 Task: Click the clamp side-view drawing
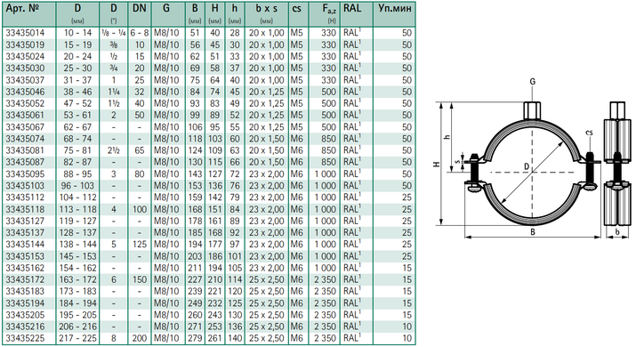click(x=617, y=164)
